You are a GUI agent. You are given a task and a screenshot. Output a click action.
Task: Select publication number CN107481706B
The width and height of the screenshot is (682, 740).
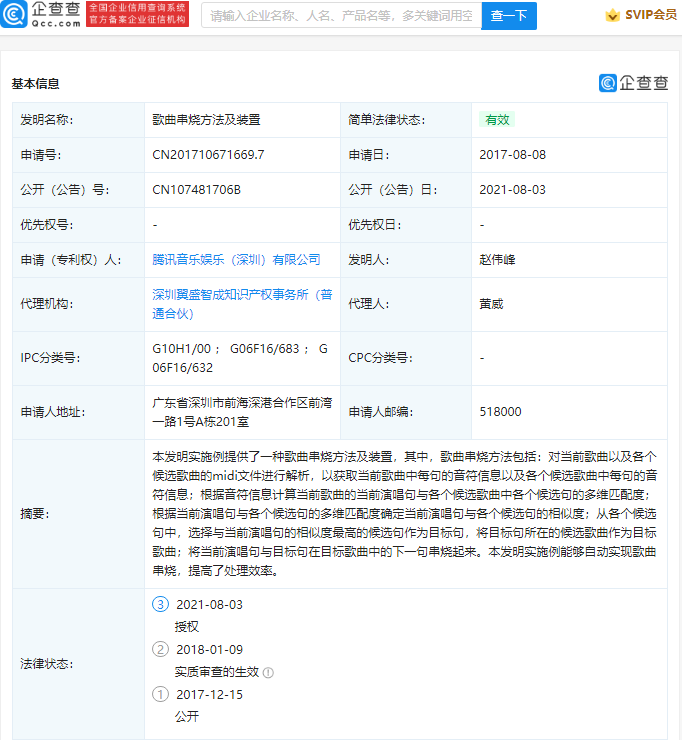pyautogui.click(x=196, y=190)
